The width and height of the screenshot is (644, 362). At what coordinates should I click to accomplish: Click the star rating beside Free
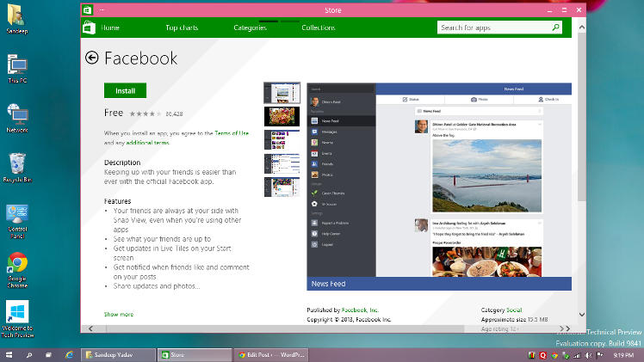[x=146, y=114]
